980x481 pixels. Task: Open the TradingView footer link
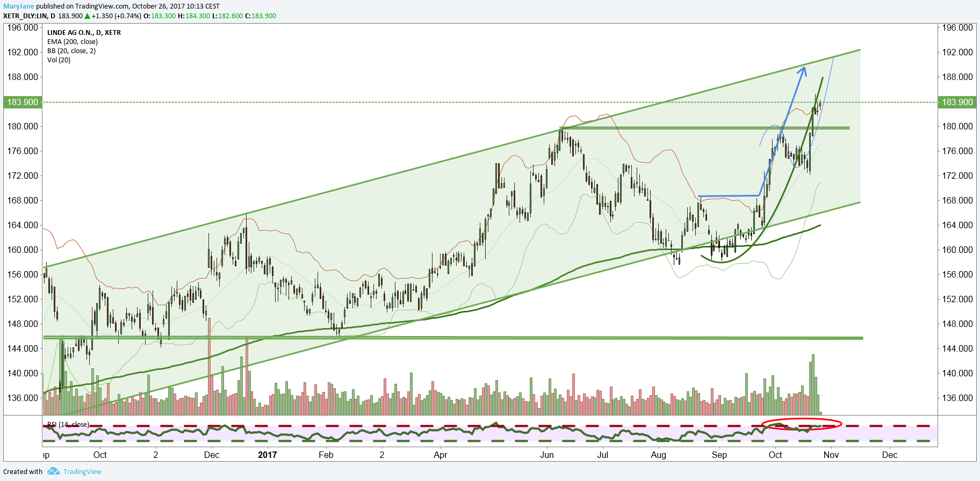tap(82, 472)
